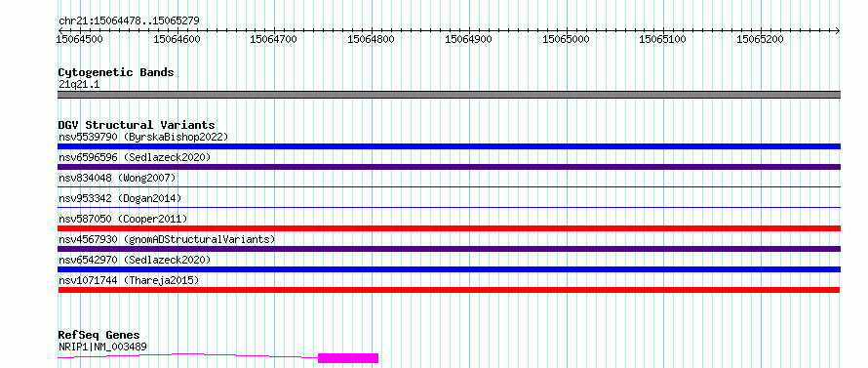Open the nsv4567930 (gnomADStructuralVariants) label
Screen dimensions: 868x368
[167, 239]
